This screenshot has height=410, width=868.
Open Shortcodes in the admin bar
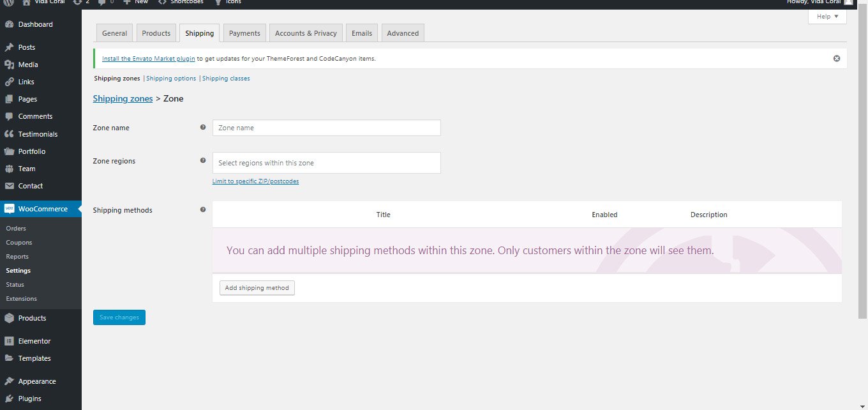[x=181, y=2]
